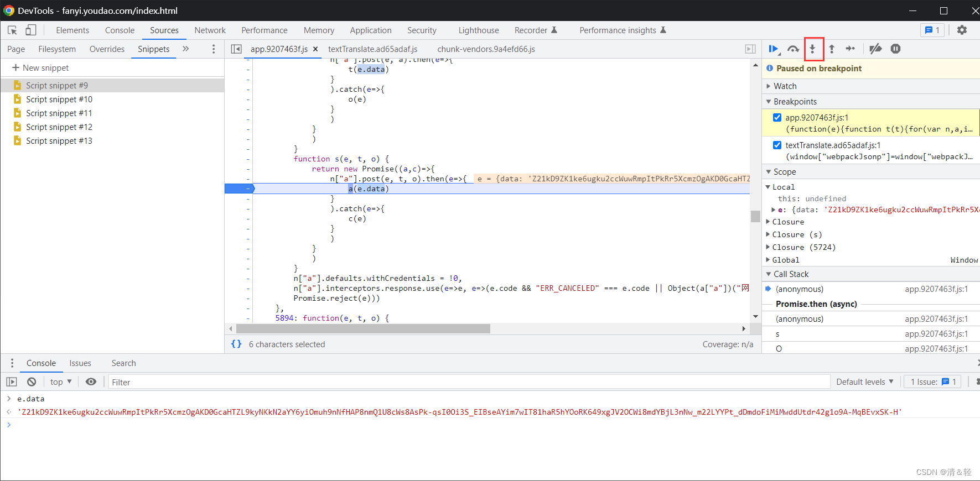Open the 1 message issues badge
This screenshot has height=481, width=980.
tap(932, 30)
